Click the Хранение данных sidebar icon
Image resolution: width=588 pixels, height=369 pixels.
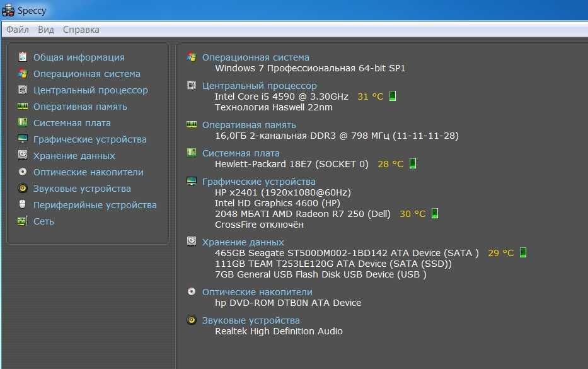coord(23,155)
